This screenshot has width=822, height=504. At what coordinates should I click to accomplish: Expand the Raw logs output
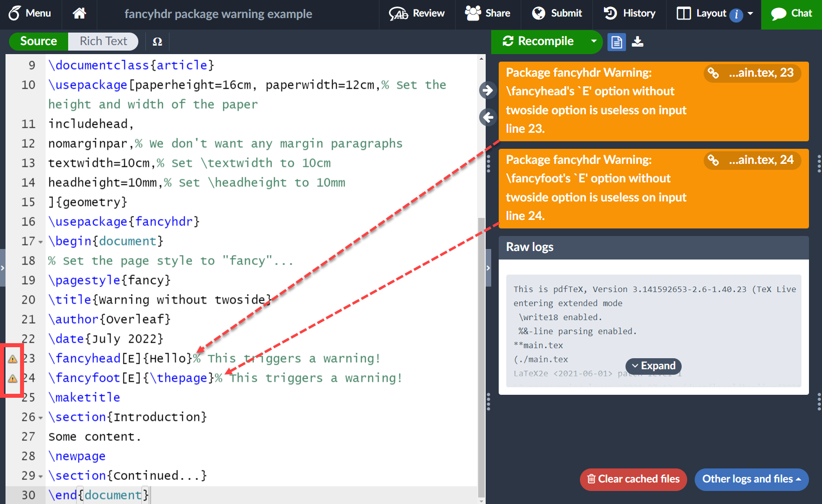(653, 366)
